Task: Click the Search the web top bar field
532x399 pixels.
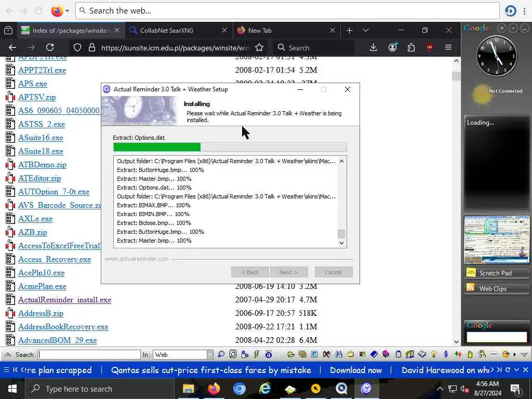Action: pyautogui.click(x=287, y=11)
